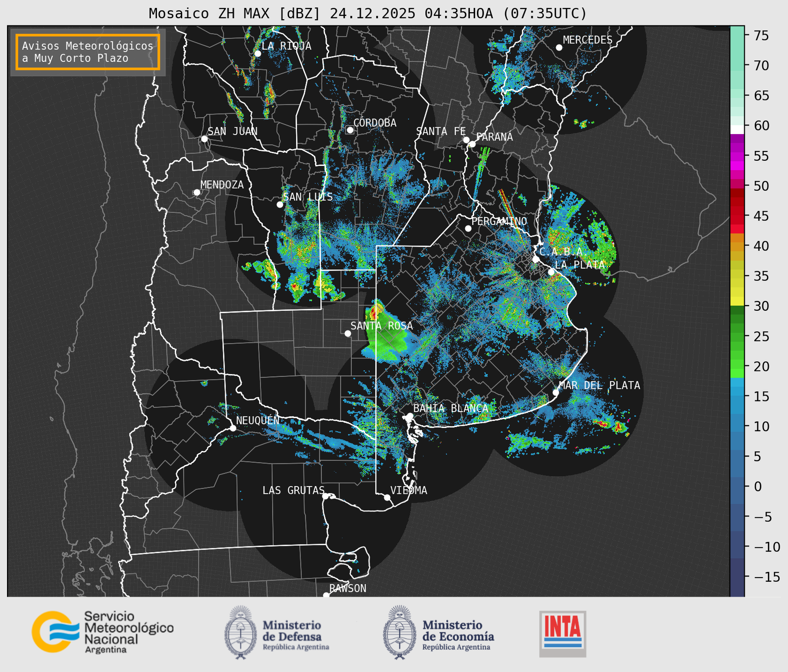The height and width of the screenshot is (672, 788).
Task: Click the Bahía Blanca marker dot
Action: pos(410,416)
